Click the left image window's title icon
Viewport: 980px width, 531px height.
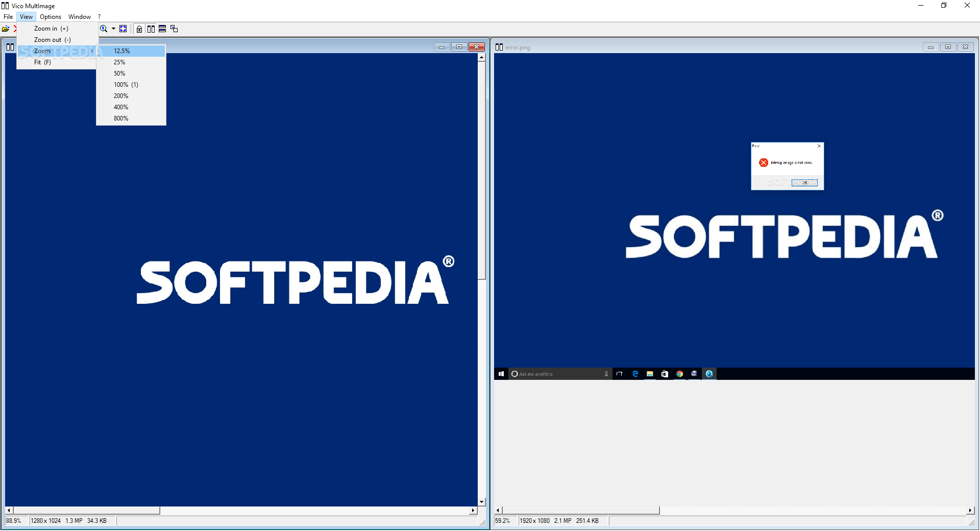pos(10,47)
